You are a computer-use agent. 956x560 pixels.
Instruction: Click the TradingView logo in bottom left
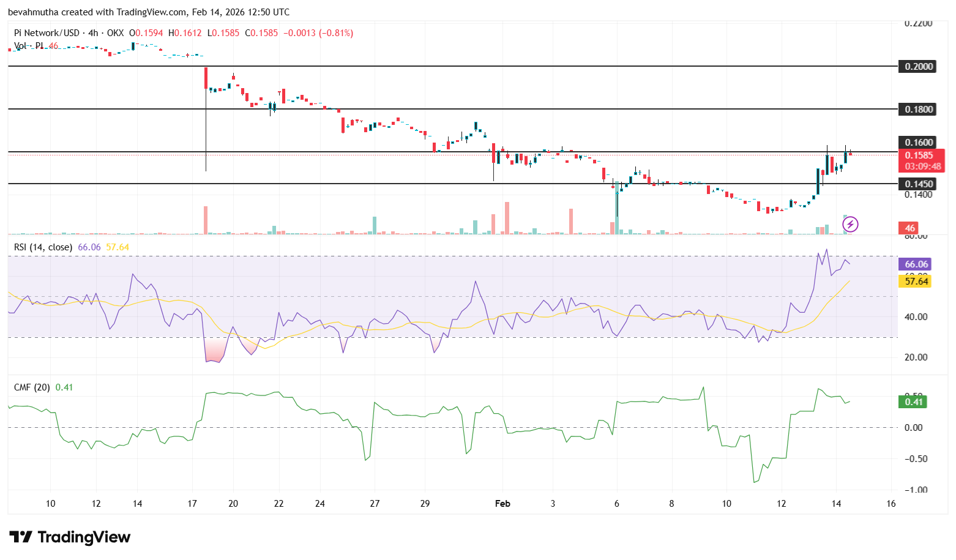[69, 537]
